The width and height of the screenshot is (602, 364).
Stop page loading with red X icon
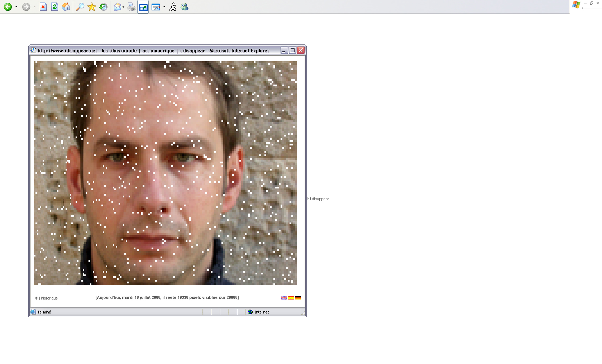point(43,7)
